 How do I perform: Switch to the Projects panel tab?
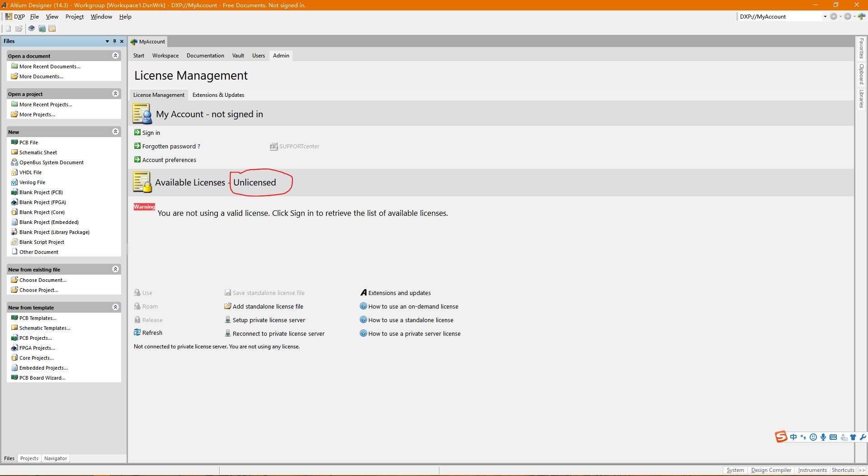(x=29, y=458)
